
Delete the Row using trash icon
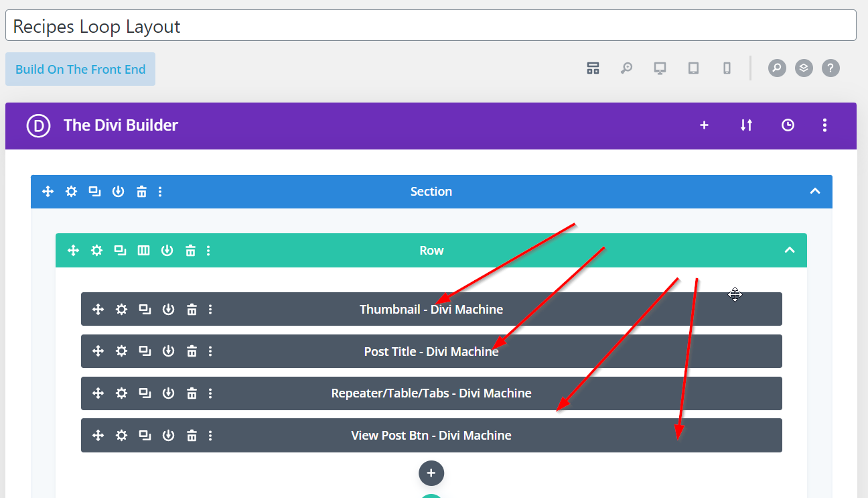190,251
